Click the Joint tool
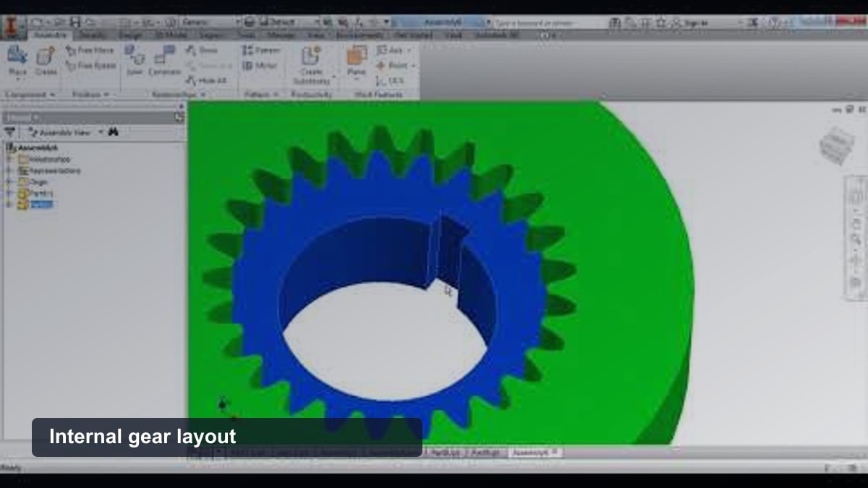 pyautogui.click(x=135, y=61)
